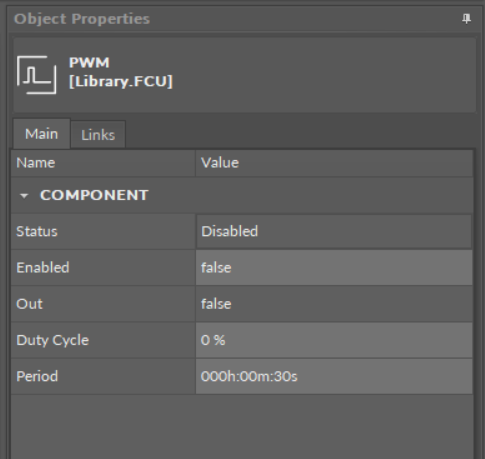Click the PWM [Library.FCU] title text
This screenshot has width=485, height=459.
point(121,72)
